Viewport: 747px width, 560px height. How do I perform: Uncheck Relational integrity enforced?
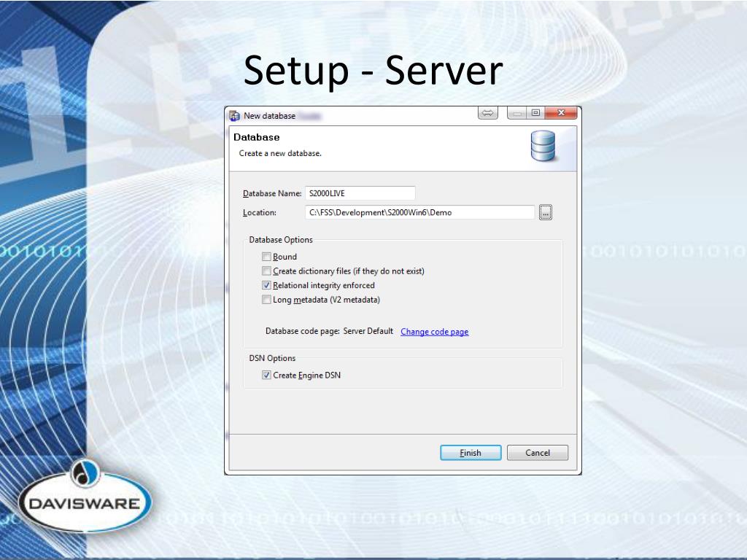tap(266, 285)
